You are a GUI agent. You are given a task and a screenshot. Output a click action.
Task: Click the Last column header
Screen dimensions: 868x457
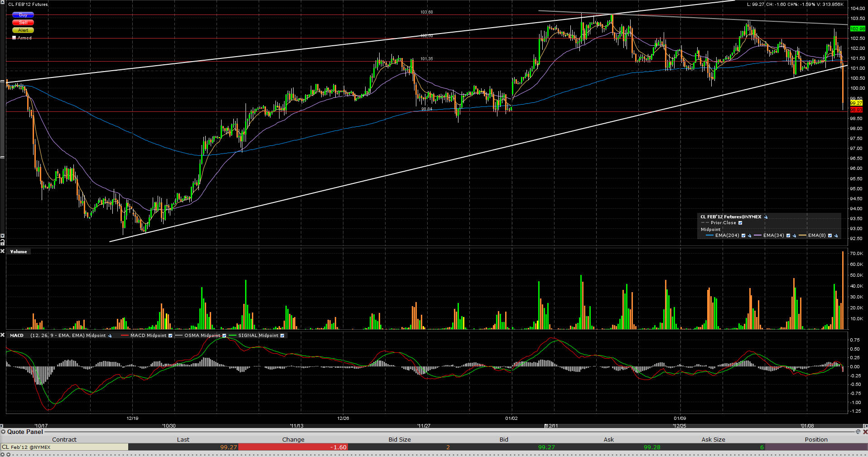tap(183, 439)
